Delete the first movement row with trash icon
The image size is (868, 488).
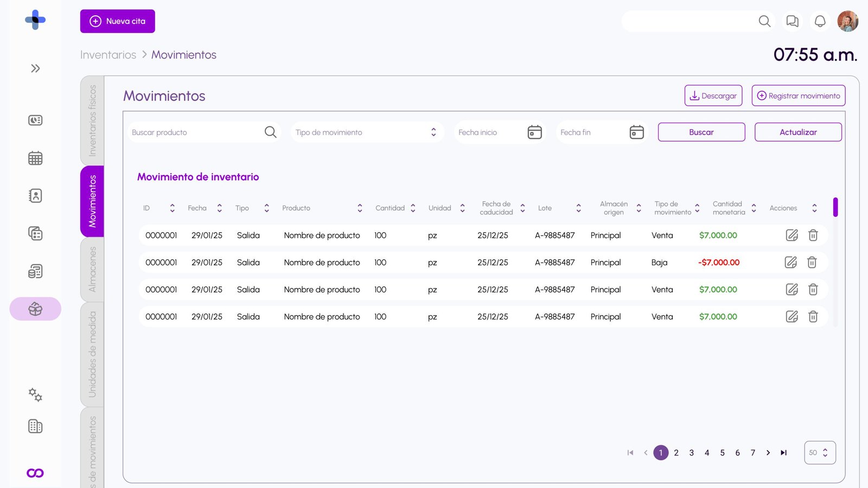[x=813, y=235]
